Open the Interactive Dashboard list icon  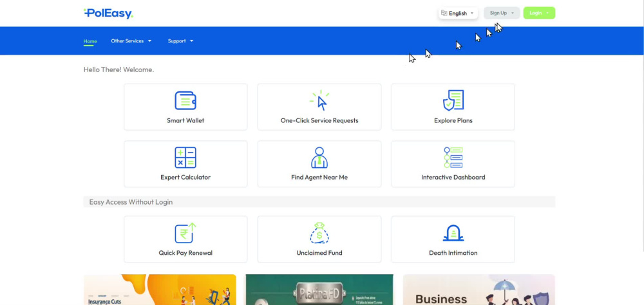453,158
